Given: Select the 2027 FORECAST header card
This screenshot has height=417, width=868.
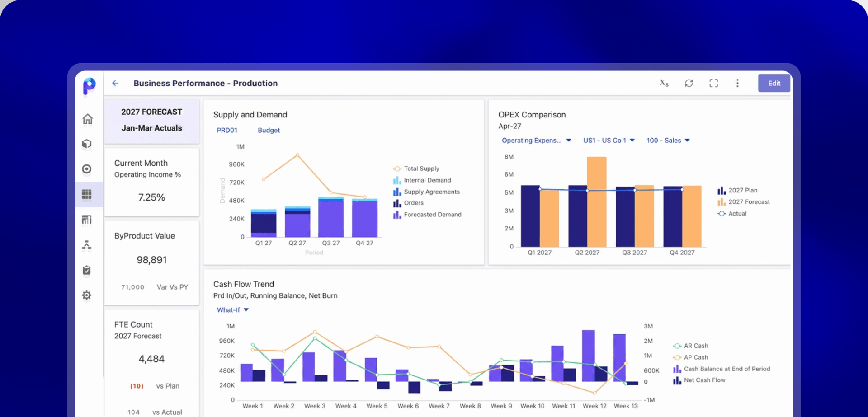Looking at the screenshot, I should pos(151,121).
